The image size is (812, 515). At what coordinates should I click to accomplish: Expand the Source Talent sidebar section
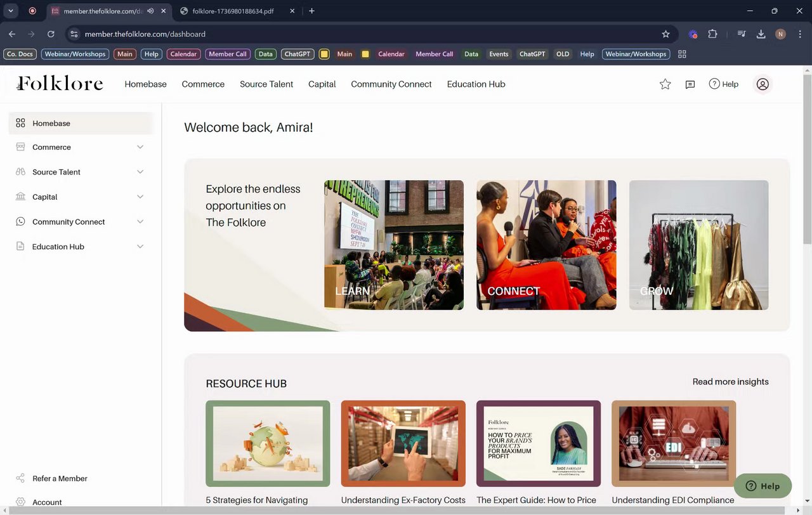[140, 172]
